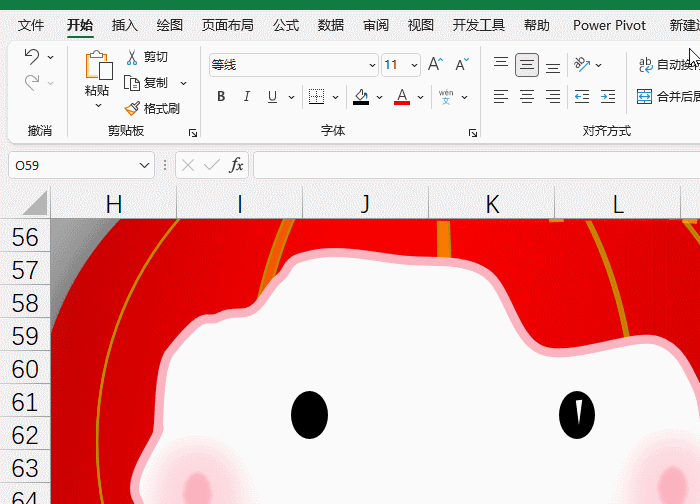This screenshot has height=504, width=700.
Task: Switch to the 公式 (Formulas) tab
Action: click(x=286, y=25)
